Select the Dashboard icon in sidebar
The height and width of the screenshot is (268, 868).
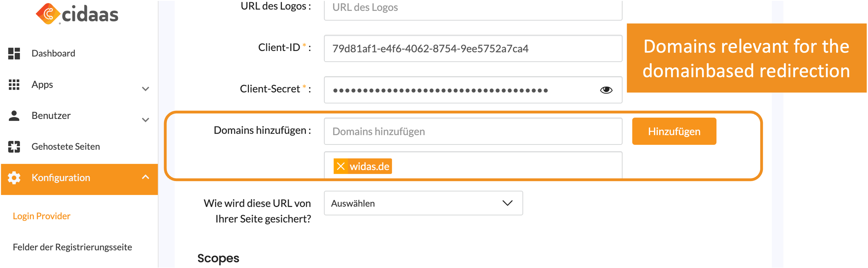[14, 53]
